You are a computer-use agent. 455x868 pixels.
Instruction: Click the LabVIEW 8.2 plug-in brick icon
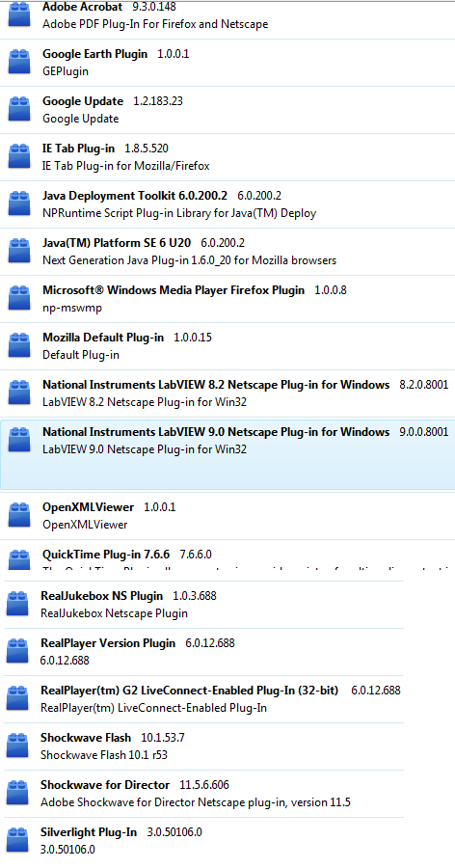coord(19,393)
